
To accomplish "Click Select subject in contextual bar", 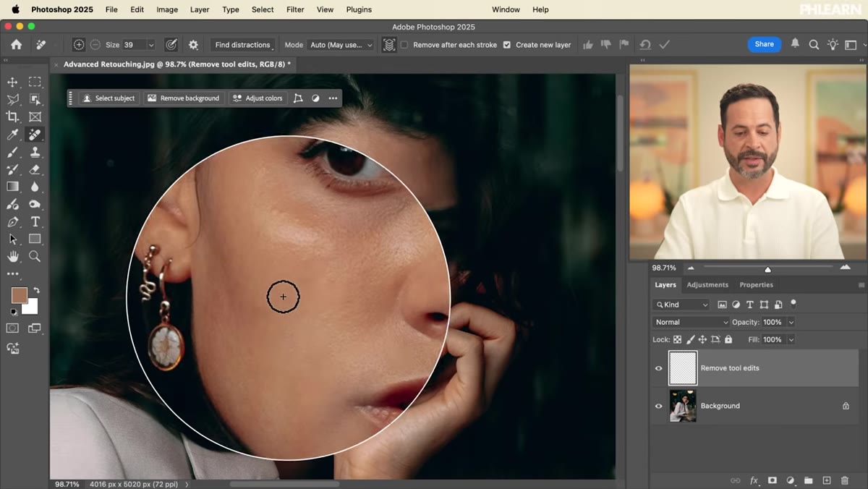I will tap(109, 98).
